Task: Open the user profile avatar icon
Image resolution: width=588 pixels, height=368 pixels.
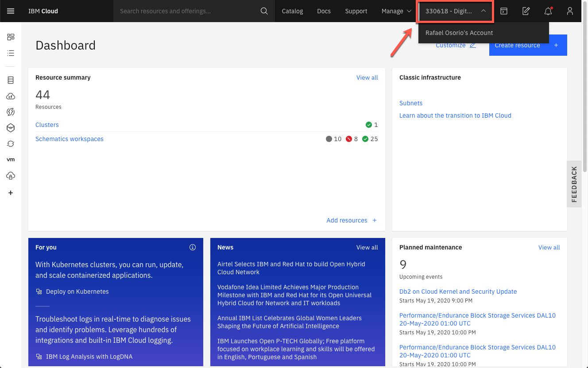Action: pos(570,11)
